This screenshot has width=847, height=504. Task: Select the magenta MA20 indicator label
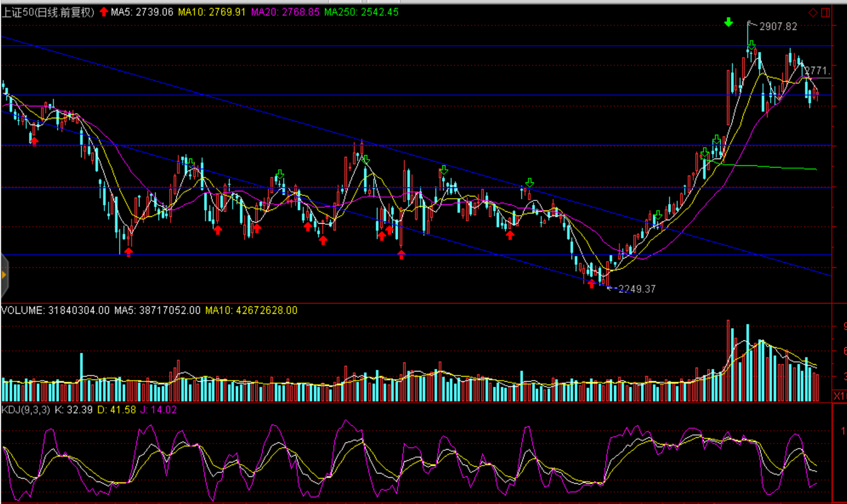(x=285, y=12)
